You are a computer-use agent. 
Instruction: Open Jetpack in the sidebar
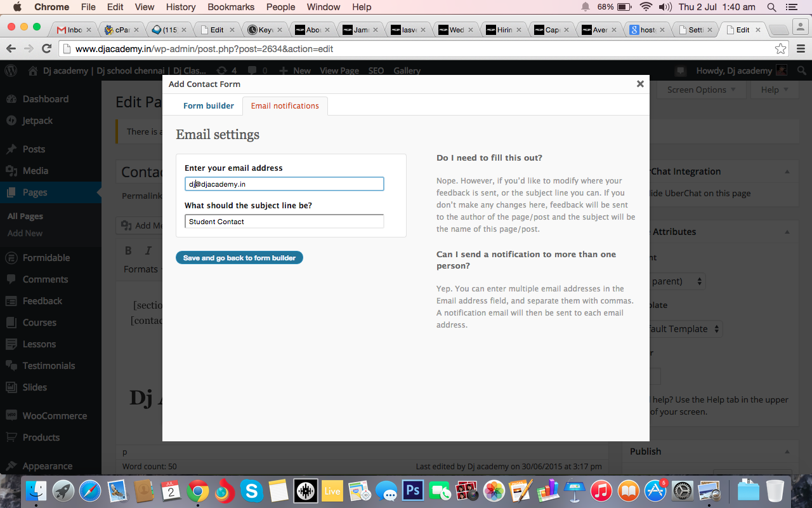pos(38,121)
